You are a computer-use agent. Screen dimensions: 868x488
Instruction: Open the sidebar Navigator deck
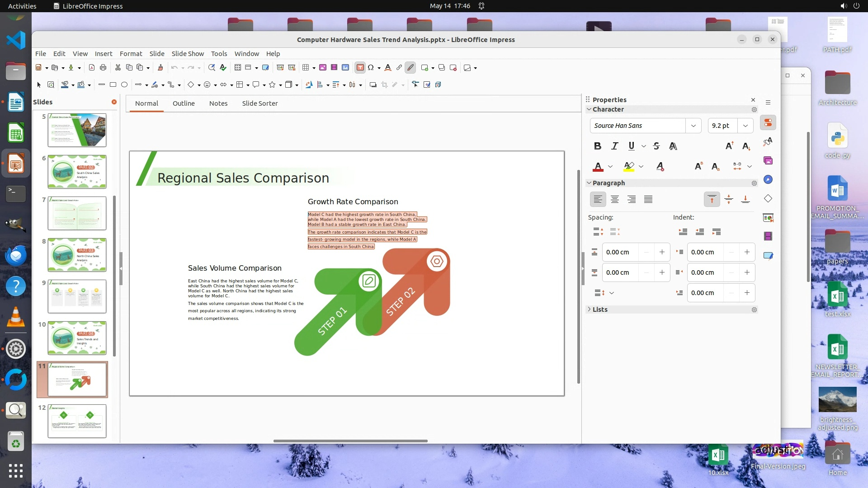point(768,179)
